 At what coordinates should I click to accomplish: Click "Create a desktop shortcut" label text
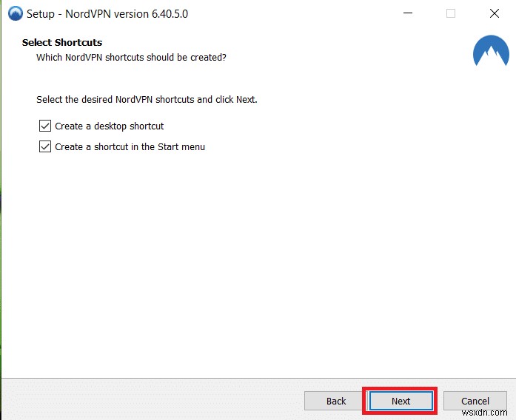click(110, 126)
